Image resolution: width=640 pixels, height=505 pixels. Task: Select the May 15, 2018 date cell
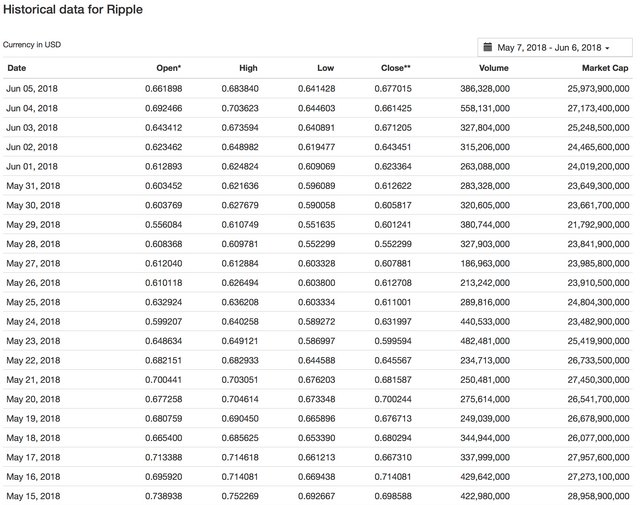pyautogui.click(x=33, y=496)
